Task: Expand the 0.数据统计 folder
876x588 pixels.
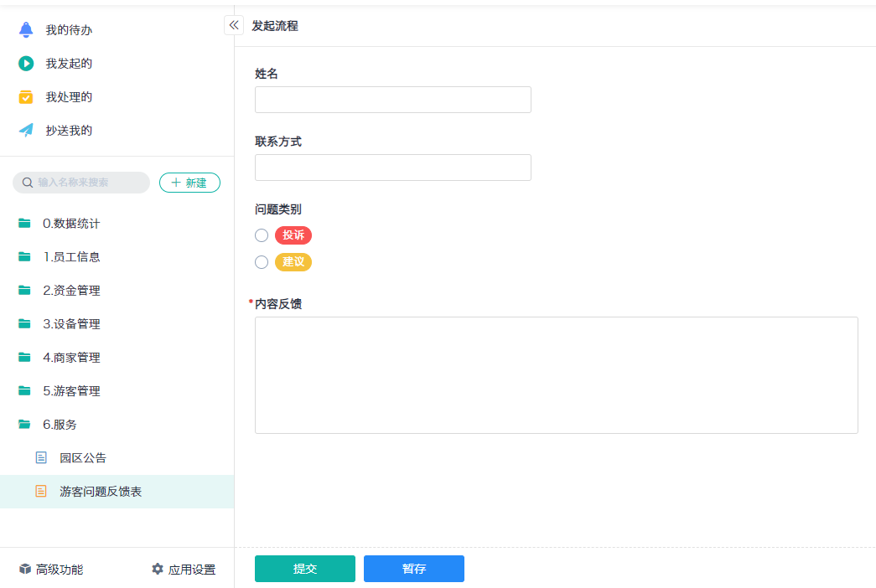Action: click(71, 224)
